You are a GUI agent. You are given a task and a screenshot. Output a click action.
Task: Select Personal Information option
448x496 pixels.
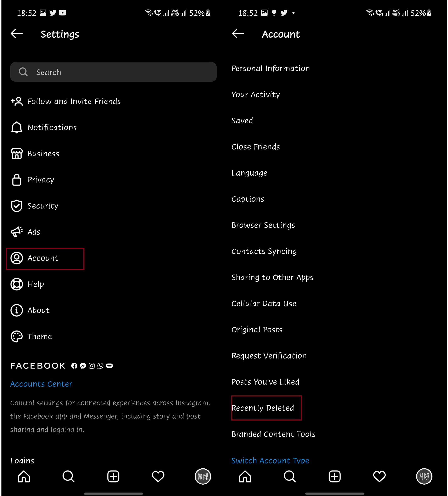(x=271, y=68)
